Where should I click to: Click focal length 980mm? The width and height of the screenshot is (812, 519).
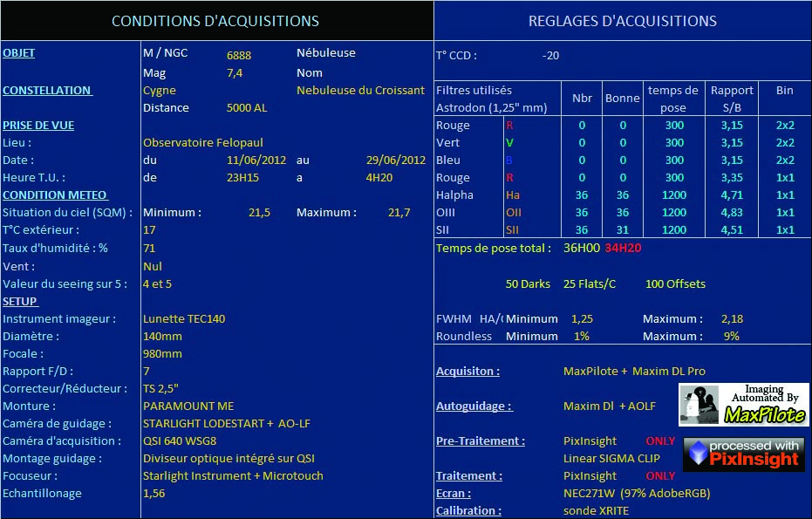pos(162,354)
